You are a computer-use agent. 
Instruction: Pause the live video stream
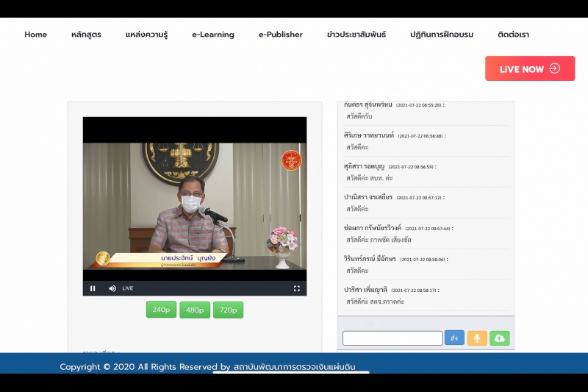[x=93, y=288]
